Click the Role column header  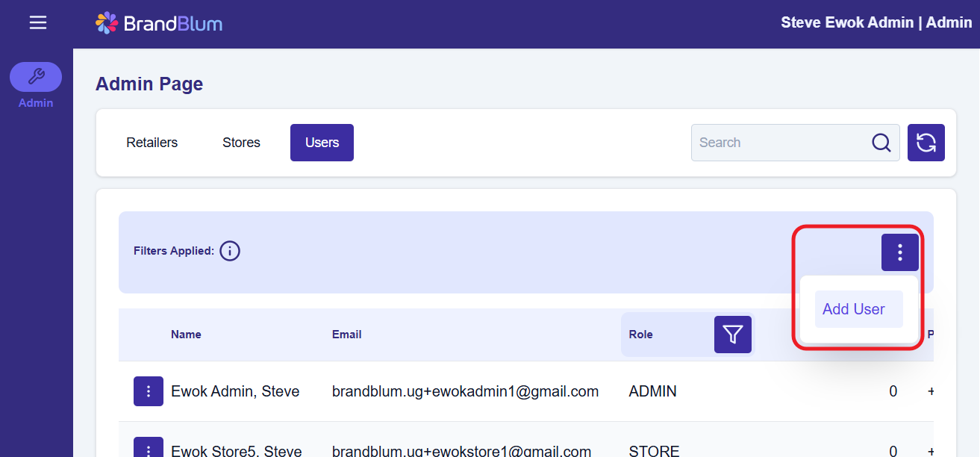pyautogui.click(x=641, y=335)
